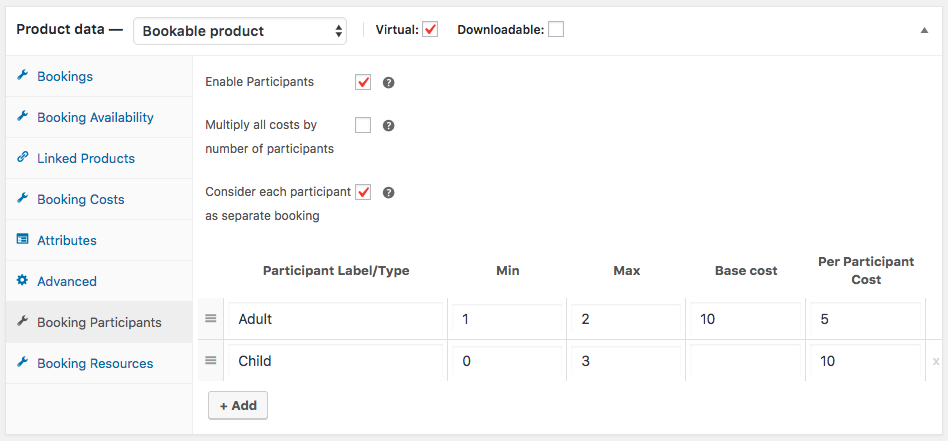This screenshot has height=441, width=948.
Task: Enable multiply costs by number of participants
Action: 363,126
